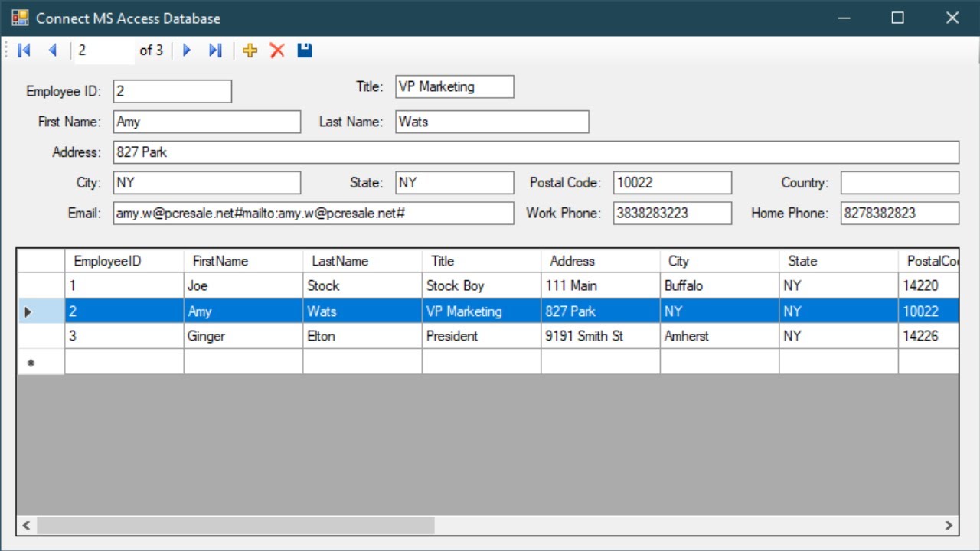Click the State text field
980x551 pixels.
pyautogui.click(x=455, y=183)
